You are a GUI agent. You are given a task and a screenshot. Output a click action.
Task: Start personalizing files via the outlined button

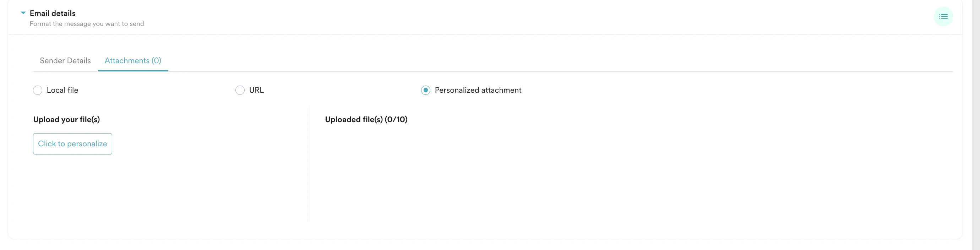(x=72, y=144)
